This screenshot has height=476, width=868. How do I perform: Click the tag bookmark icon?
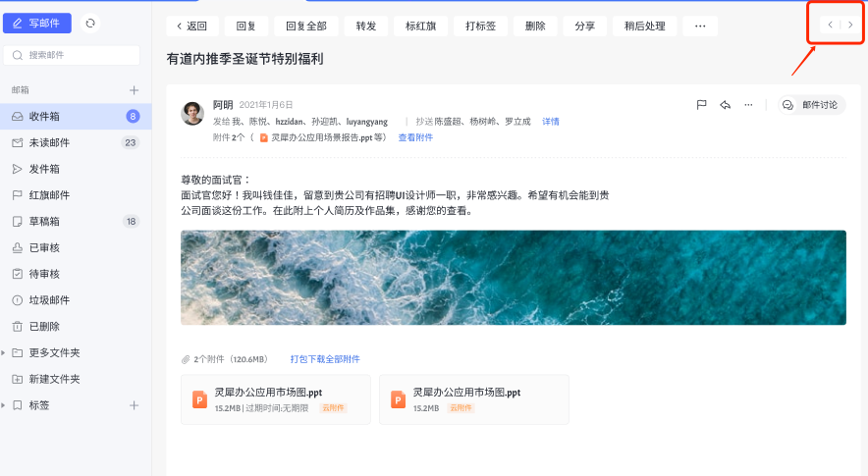(x=18, y=405)
